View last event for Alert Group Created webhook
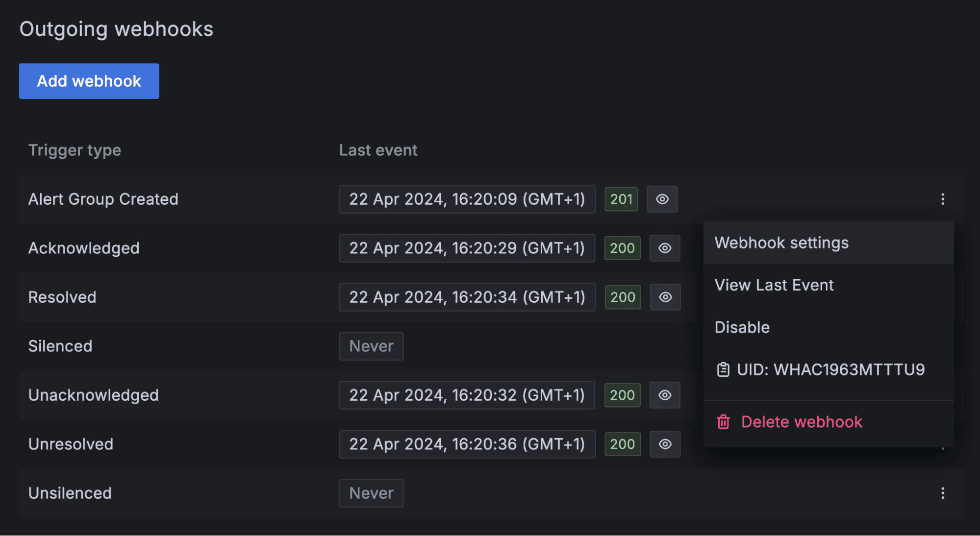The height and width of the screenshot is (536, 980). (662, 199)
